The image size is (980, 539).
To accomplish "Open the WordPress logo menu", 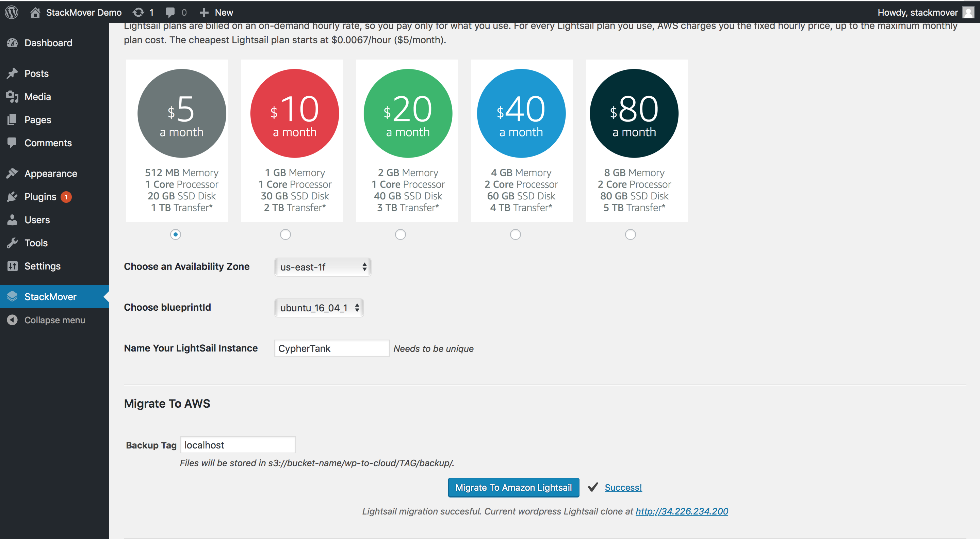I will coord(12,12).
